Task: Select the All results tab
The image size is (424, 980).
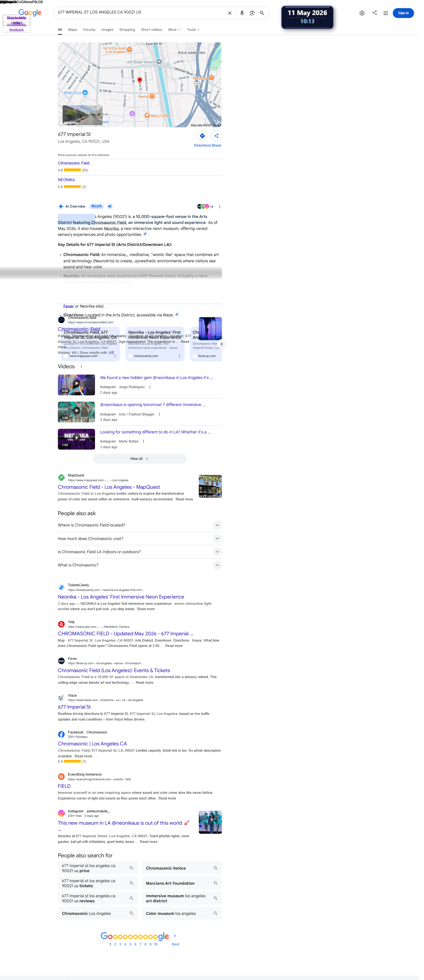Action: coord(60,30)
